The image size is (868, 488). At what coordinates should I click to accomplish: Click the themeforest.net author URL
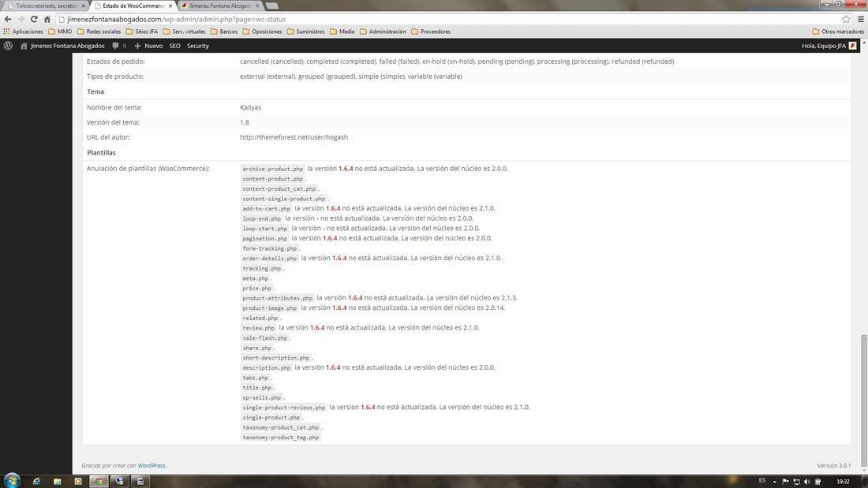point(294,137)
